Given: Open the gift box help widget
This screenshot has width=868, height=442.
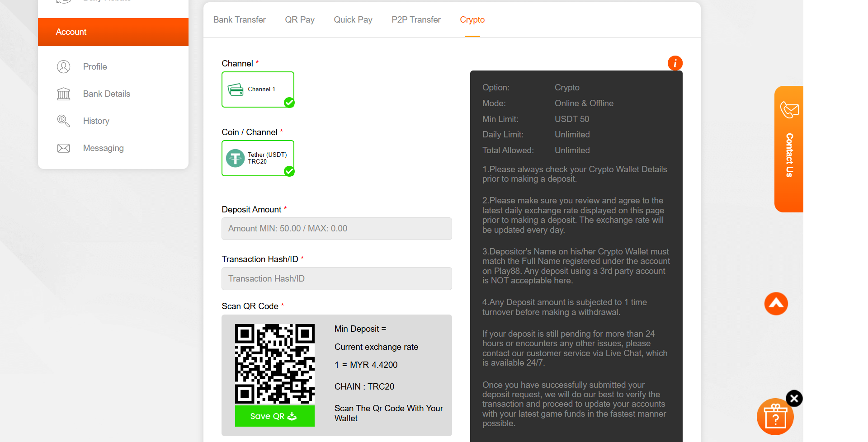Looking at the screenshot, I should point(775,418).
